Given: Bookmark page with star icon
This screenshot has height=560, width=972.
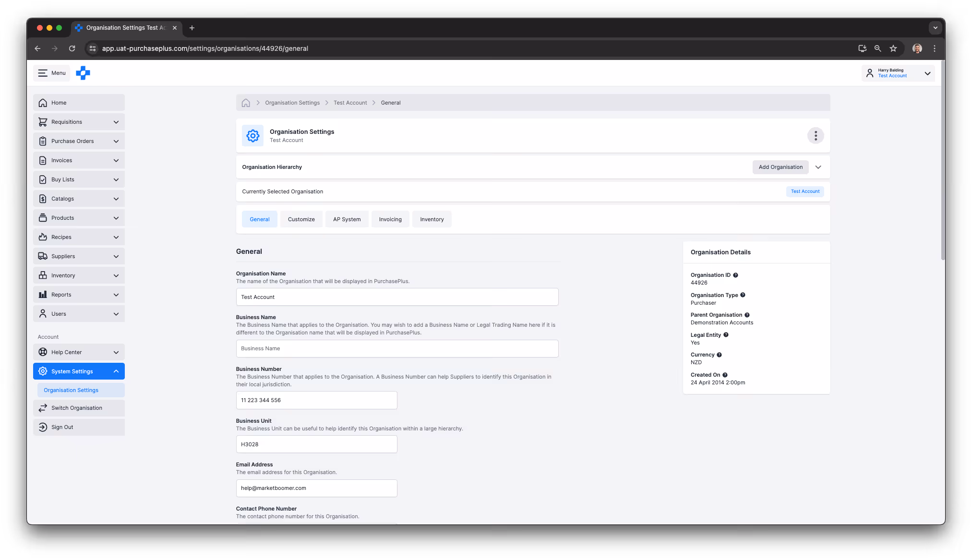Looking at the screenshot, I should tap(893, 48).
